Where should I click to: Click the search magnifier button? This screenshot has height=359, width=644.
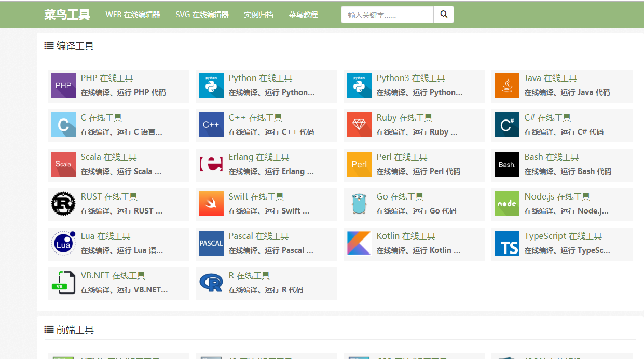(x=444, y=15)
